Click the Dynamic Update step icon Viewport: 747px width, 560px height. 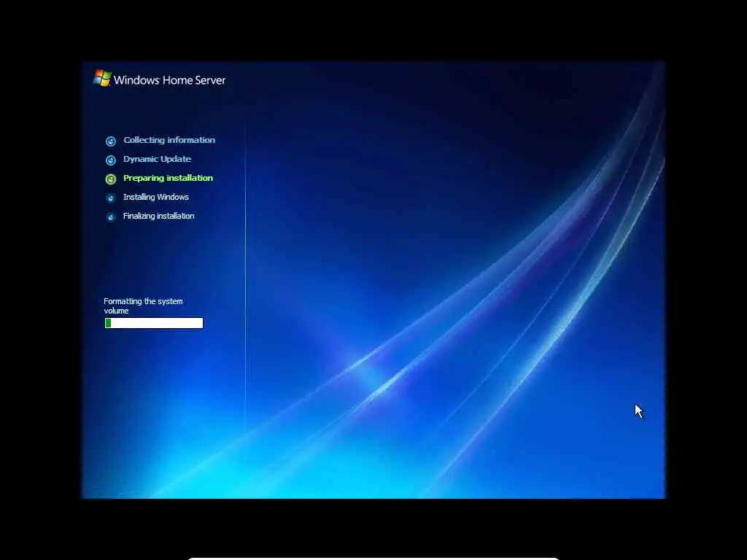(x=111, y=160)
